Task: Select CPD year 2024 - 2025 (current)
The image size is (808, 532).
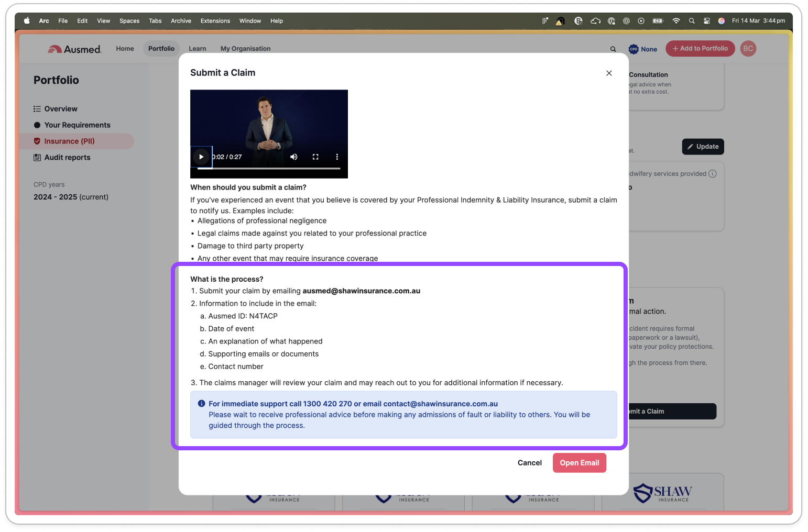Action: click(71, 197)
